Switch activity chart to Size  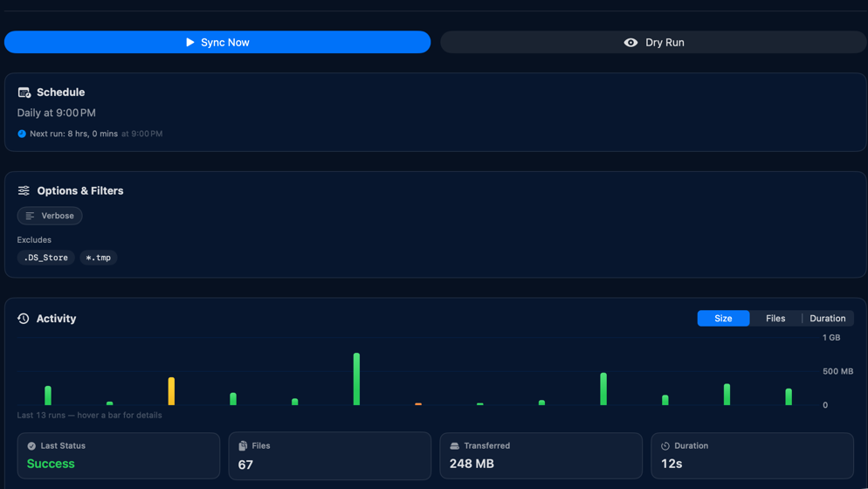(723, 319)
